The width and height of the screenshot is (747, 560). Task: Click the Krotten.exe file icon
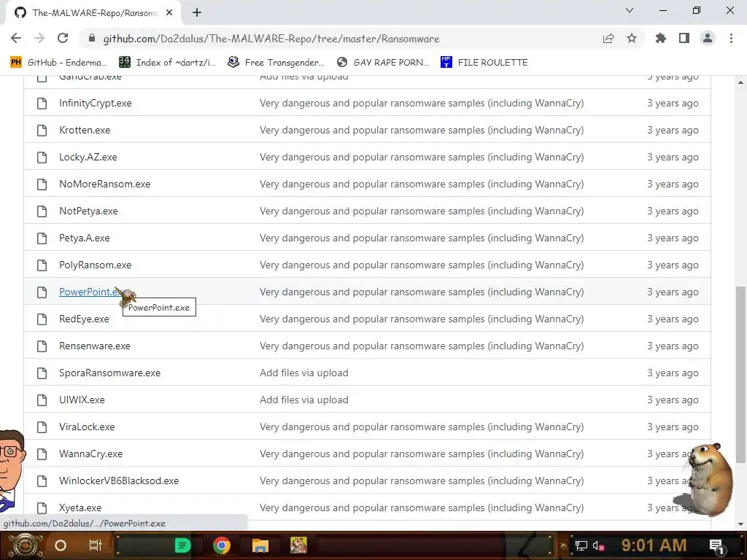pos(42,131)
